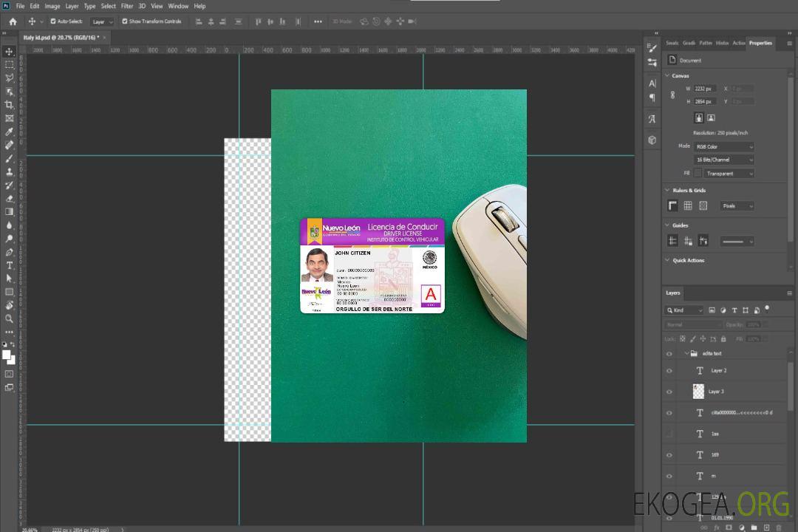Viewport: 798px width, 532px height.
Task: Open the Character panel icon
Action: coord(652,83)
